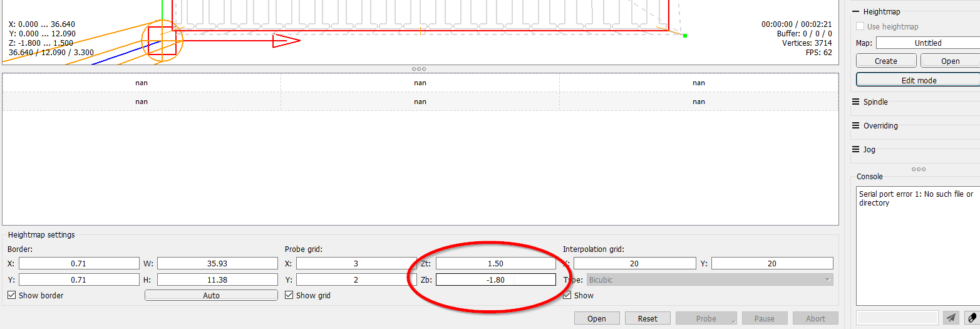The height and width of the screenshot is (329, 980).
Task: Toggle the Show grid checkbox
Action: [x=289, y=295]
